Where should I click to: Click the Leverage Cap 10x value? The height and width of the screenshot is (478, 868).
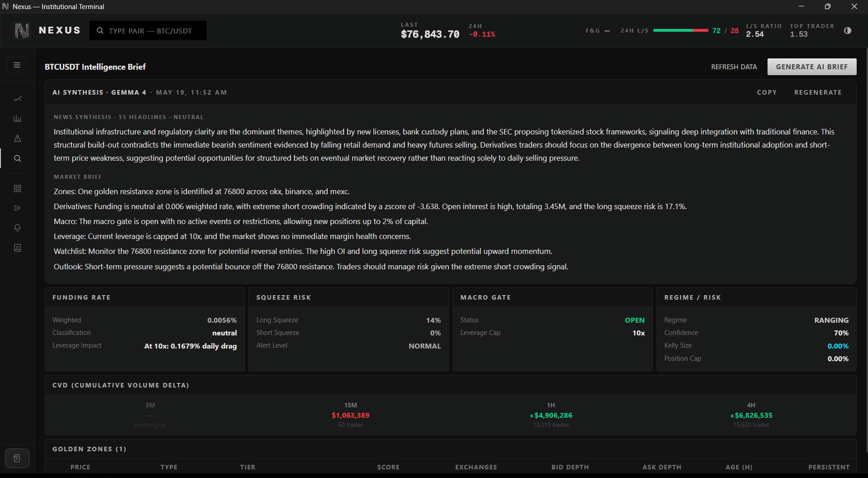point(639,333)
